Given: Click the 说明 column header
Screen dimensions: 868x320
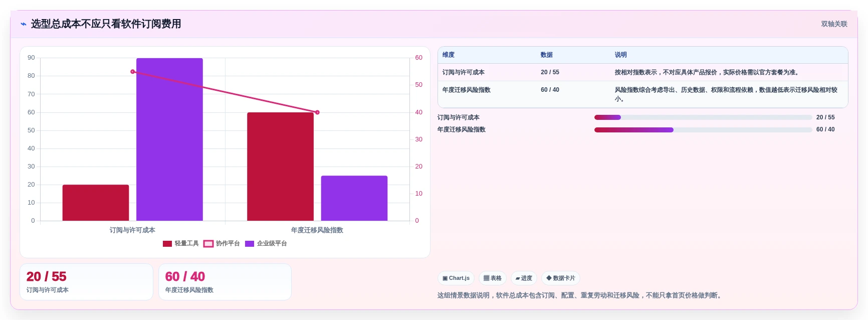Looking at the screenshot, I should [621, 55].
